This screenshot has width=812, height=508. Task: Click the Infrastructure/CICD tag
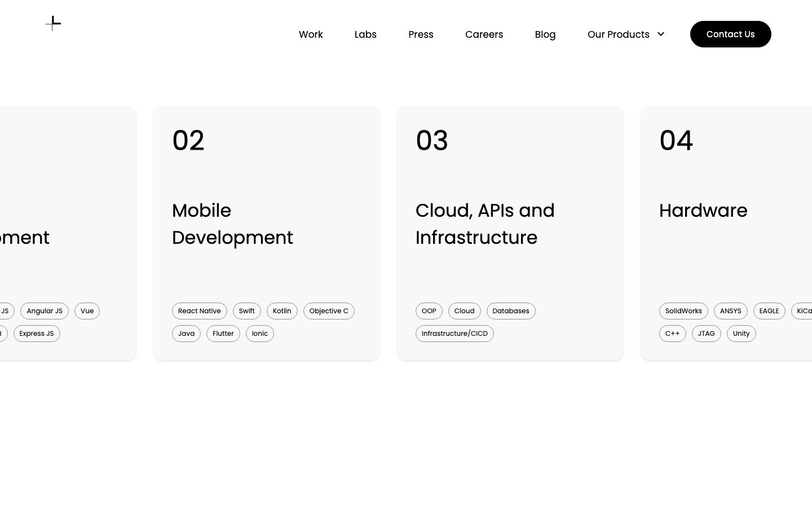coord(454,334)
